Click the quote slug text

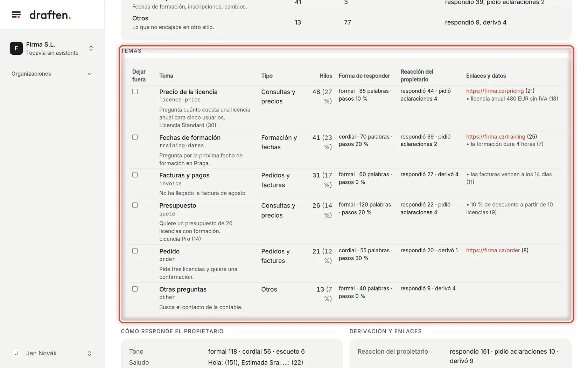click(x=167, y=214)
